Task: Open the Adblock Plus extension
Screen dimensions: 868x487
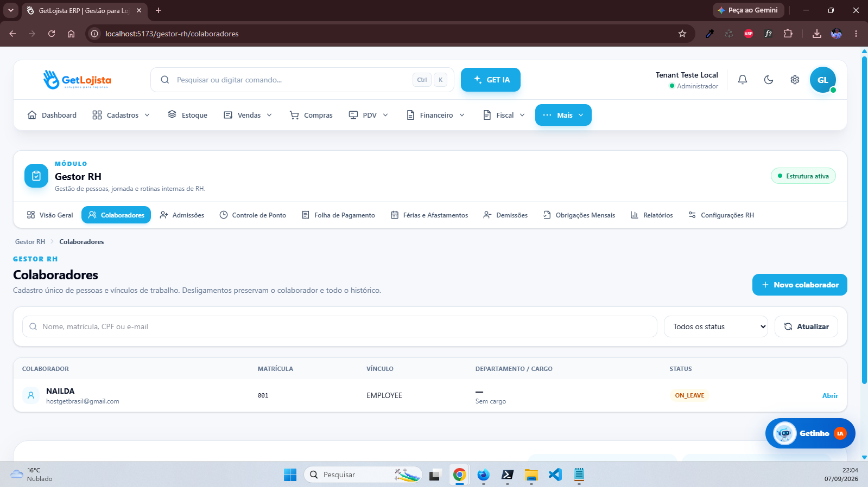Action: (x=749, y=34)
